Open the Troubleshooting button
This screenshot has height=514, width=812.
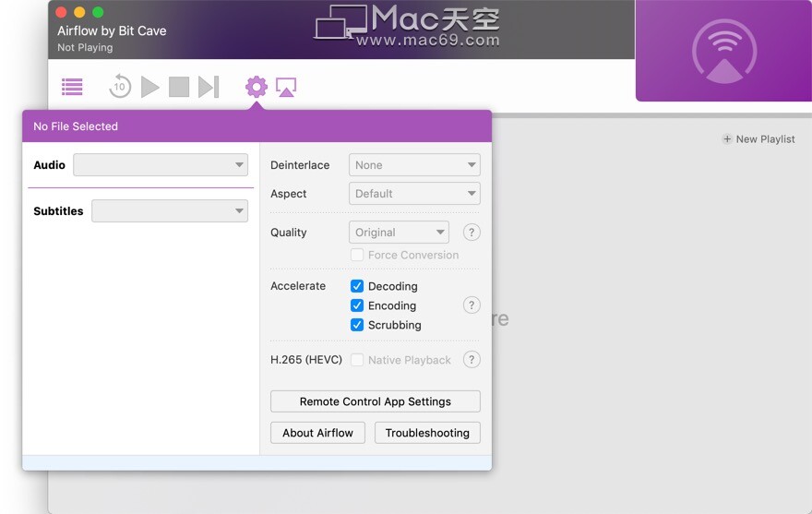coord(427,433)
